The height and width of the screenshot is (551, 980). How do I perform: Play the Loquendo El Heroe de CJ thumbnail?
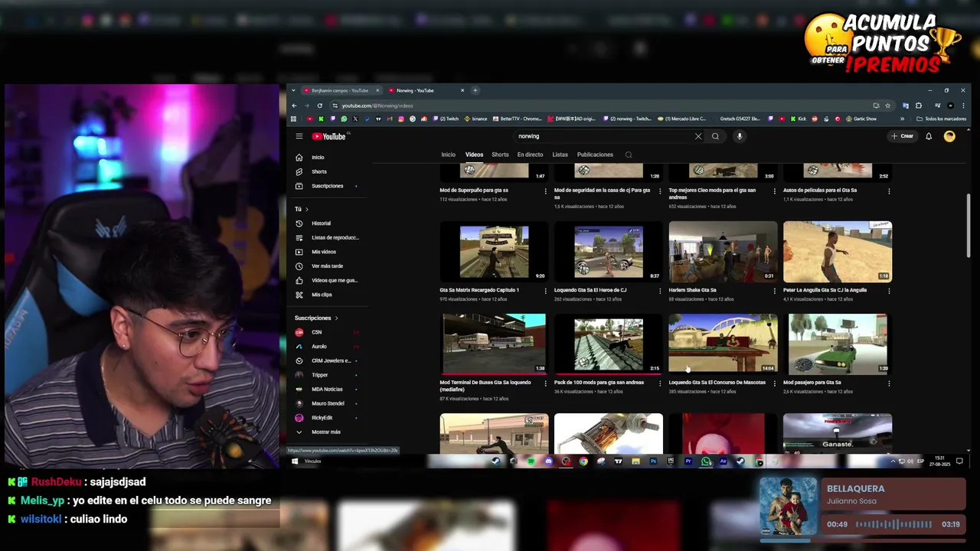click(608, 252)
